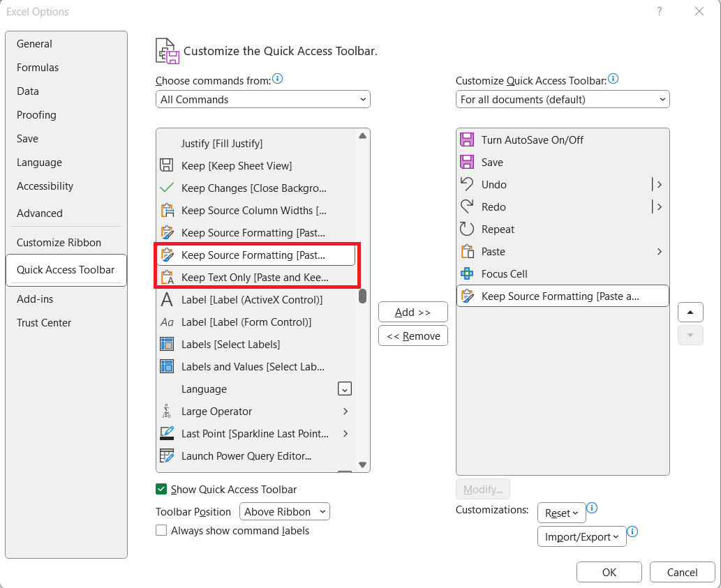
Task: Click the Select Labels icon
Action: [166, 344]
